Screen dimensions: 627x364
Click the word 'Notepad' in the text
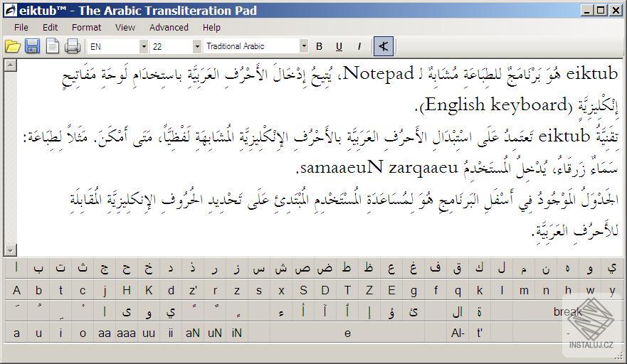click(x=379, y=73)
